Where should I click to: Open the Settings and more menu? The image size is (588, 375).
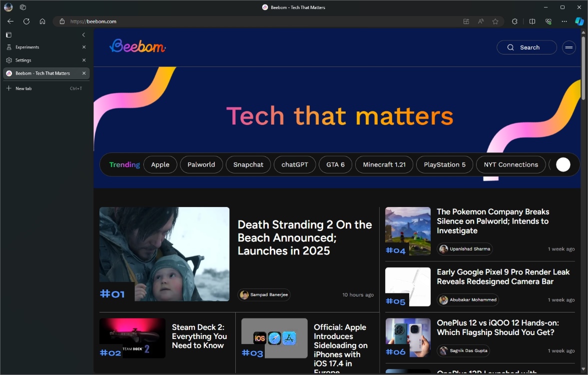(x=565, y=21)
